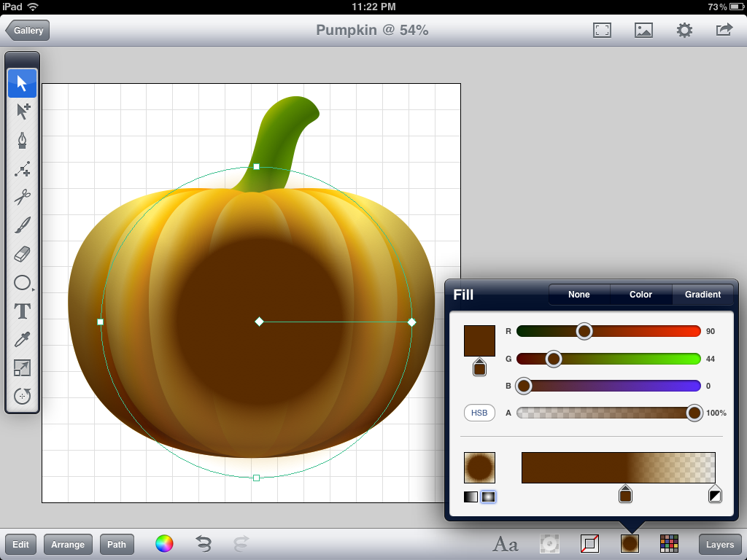Select the None fill option

click(578, 295)
